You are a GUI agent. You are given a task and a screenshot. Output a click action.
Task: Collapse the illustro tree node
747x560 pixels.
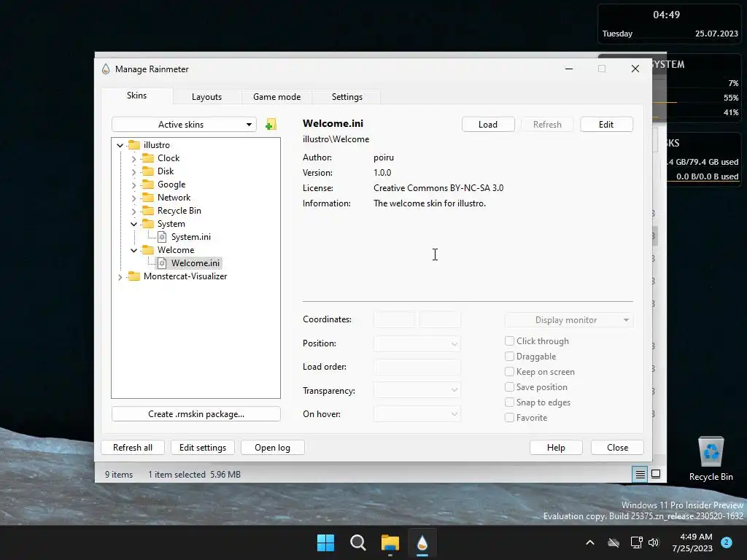click(x=120, y=145)
